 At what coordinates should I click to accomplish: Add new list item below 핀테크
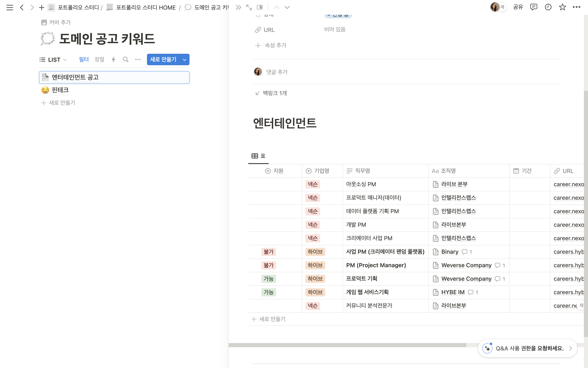[58, 103]
